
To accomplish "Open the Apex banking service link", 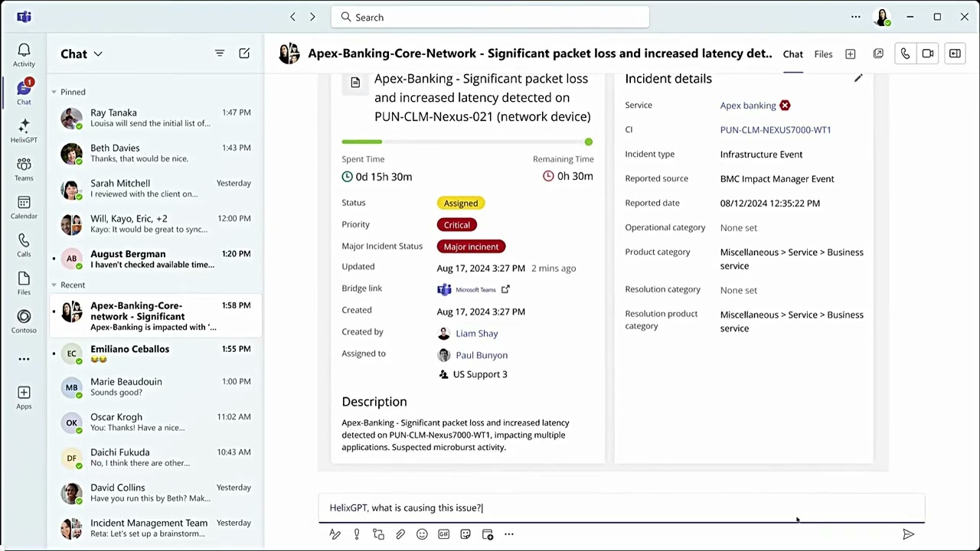I will (x=747, y=106).
